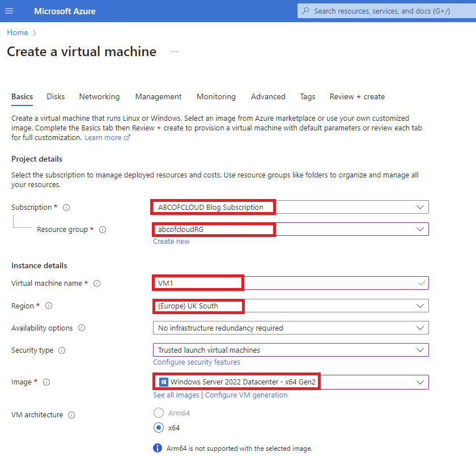The height and width of the screenshot is (457, 476).
Task: Click inside the virtual machine name field
Action: pos(227,283)
